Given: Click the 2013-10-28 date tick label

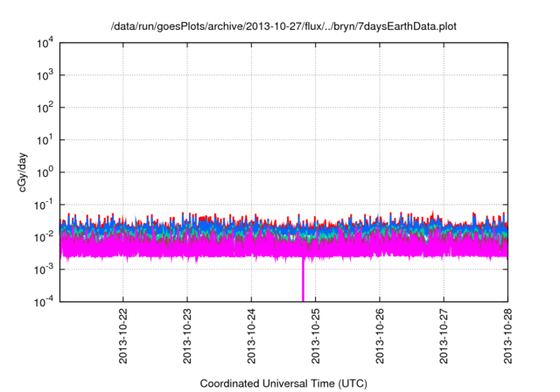Looking at the screenshot, I should (507, 336).
